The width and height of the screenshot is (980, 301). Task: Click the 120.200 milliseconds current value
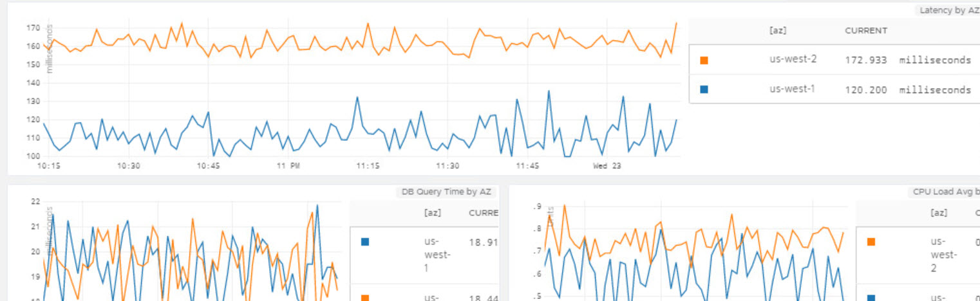(x=907, y=89)
